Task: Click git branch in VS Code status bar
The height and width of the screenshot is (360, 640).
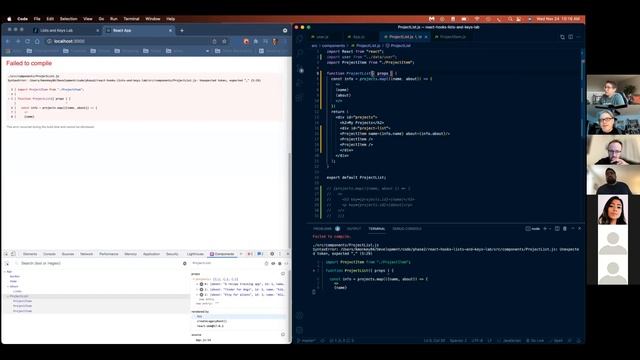Action: coord(307,340)
